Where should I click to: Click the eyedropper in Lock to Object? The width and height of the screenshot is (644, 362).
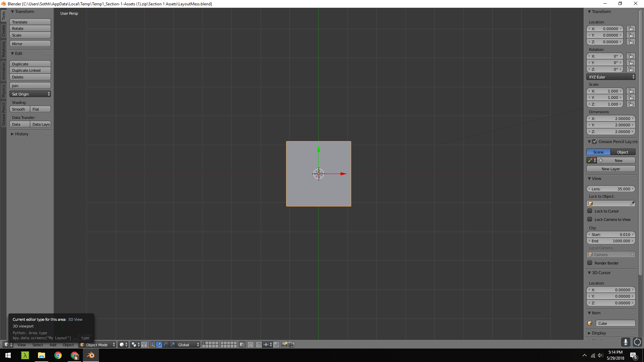[x=632, y=203]
